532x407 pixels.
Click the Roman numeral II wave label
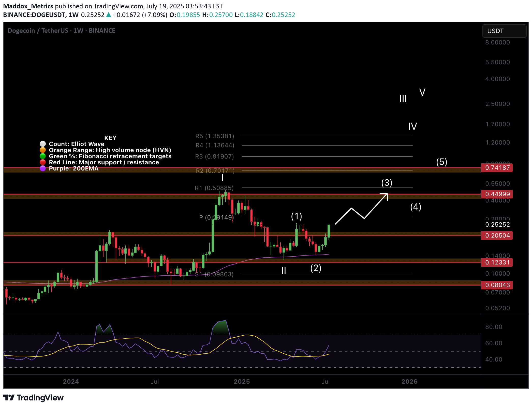click(x=284, y=271)
